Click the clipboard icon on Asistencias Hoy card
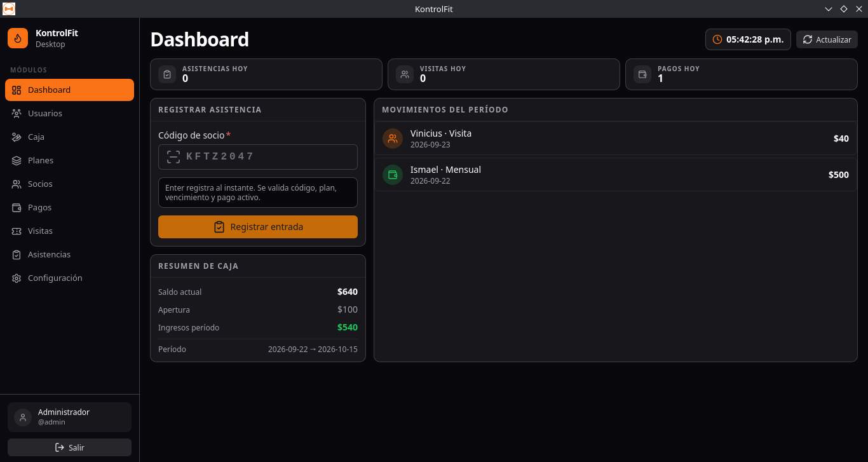This screenshot has height=462, width=868. click(167, 74)
